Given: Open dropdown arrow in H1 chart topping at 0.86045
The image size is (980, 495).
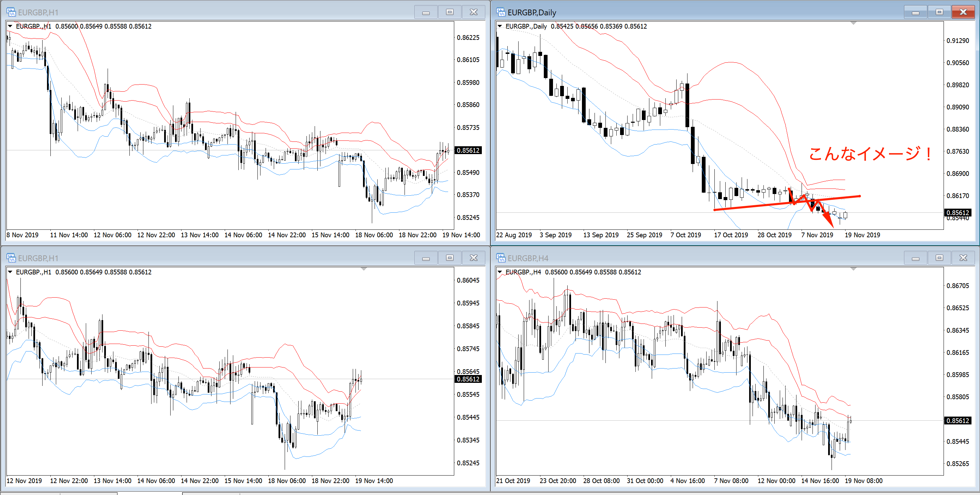Looking at the screenshot, I should pos(10,272).
